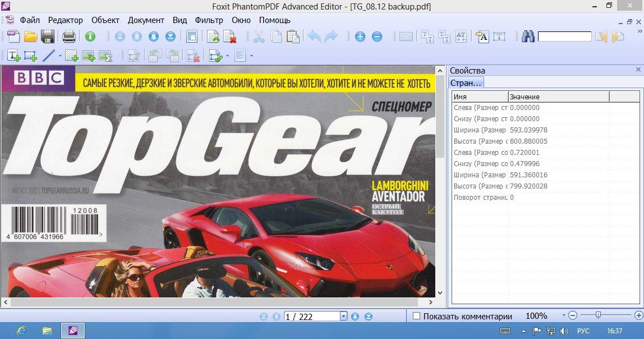This screenshot has width=644, height=339.
Task: Enable Показать комментарии checkbox
Action: [x=416, y=315]
